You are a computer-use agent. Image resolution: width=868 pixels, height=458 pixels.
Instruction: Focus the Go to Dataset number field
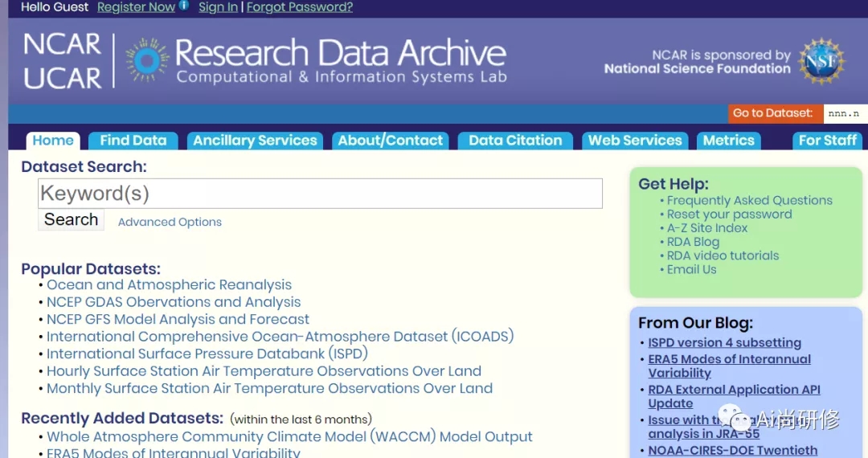coord(845,113)
